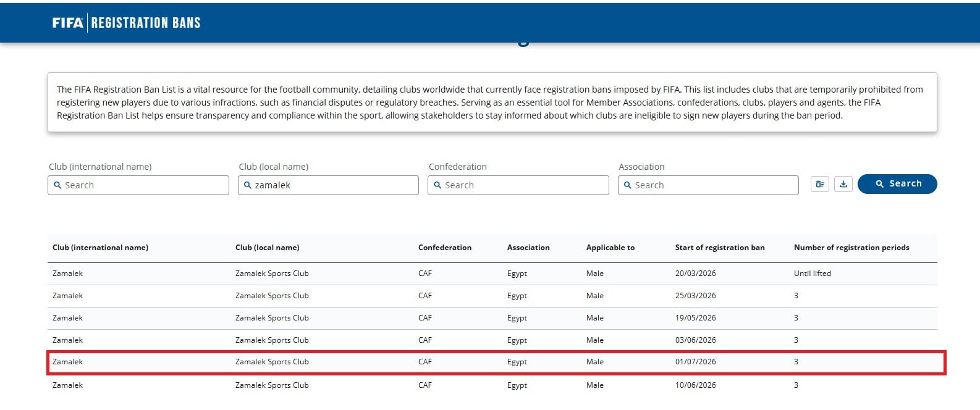Click magnifier icon in Club local name field
This screenshot has height=410, width=980.
pos(248,185)
